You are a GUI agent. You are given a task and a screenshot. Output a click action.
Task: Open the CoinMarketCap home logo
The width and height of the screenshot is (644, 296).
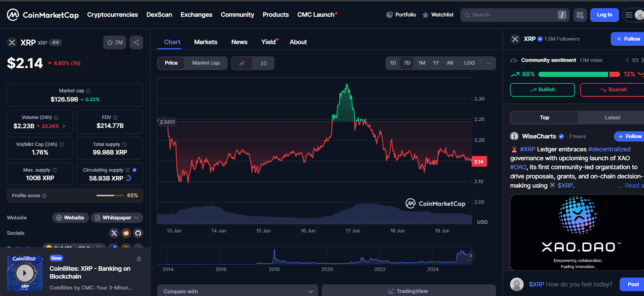pos(43,15)
